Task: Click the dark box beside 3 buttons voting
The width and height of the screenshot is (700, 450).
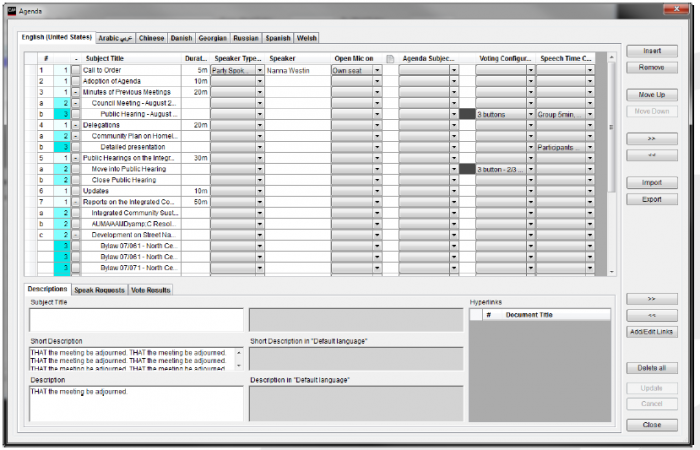Action: [467, 114]
